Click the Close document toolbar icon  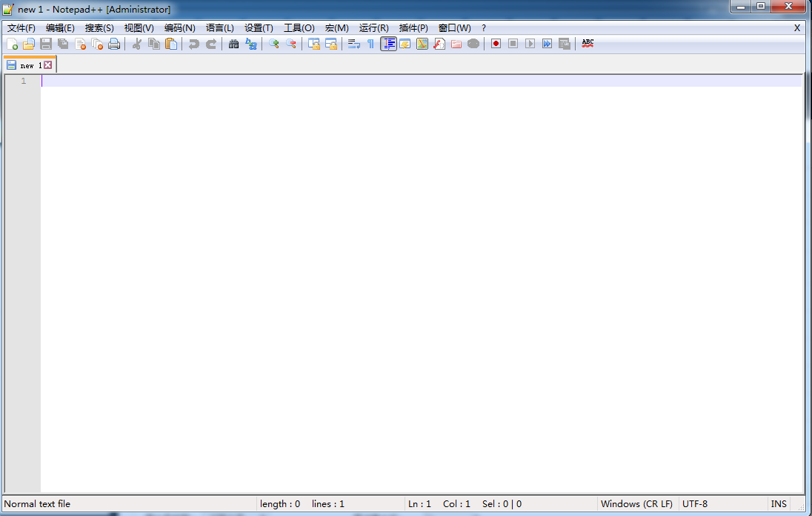pos(80,44)
